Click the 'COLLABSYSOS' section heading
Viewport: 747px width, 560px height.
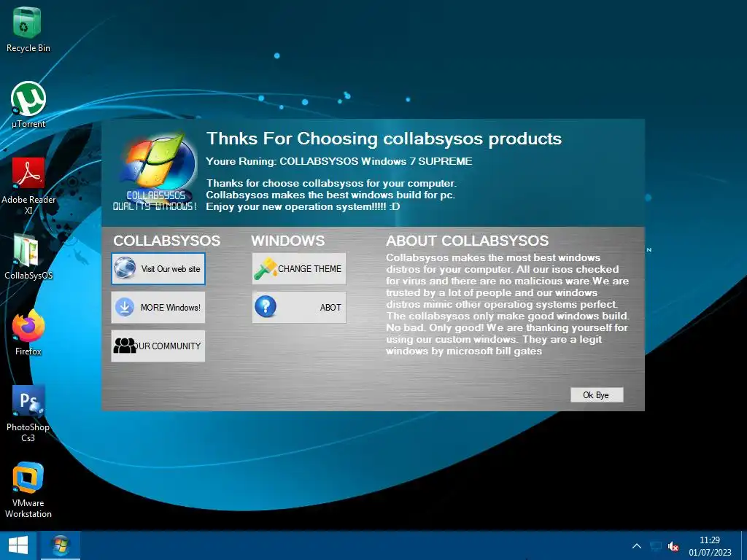[x=167, y=241]
